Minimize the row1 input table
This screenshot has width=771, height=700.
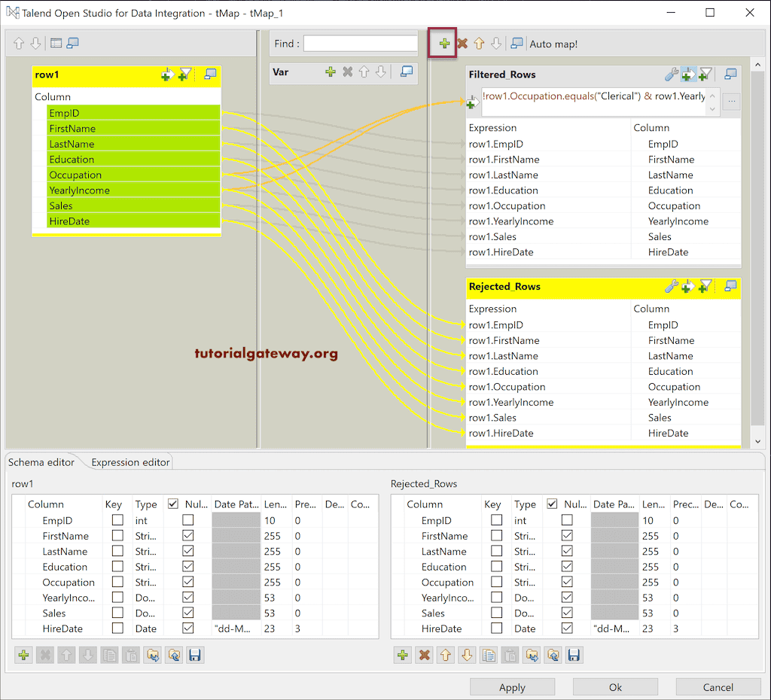[x=211, y=74]
